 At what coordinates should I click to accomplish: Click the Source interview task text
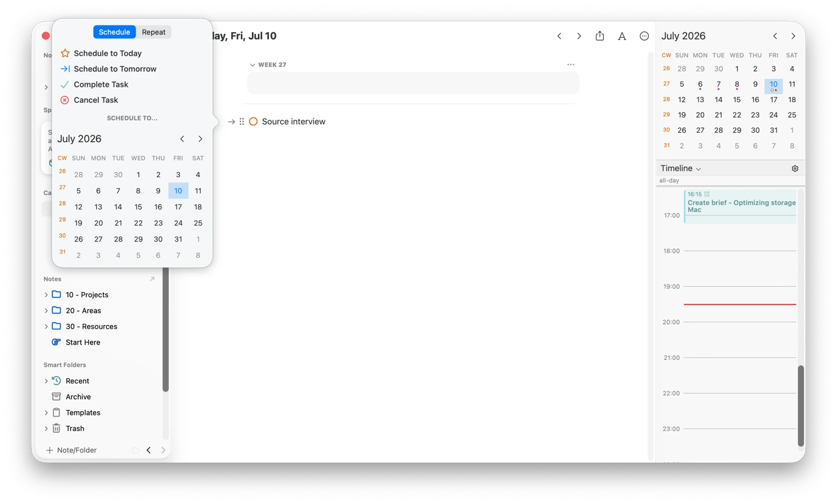[x=294, y=121]
